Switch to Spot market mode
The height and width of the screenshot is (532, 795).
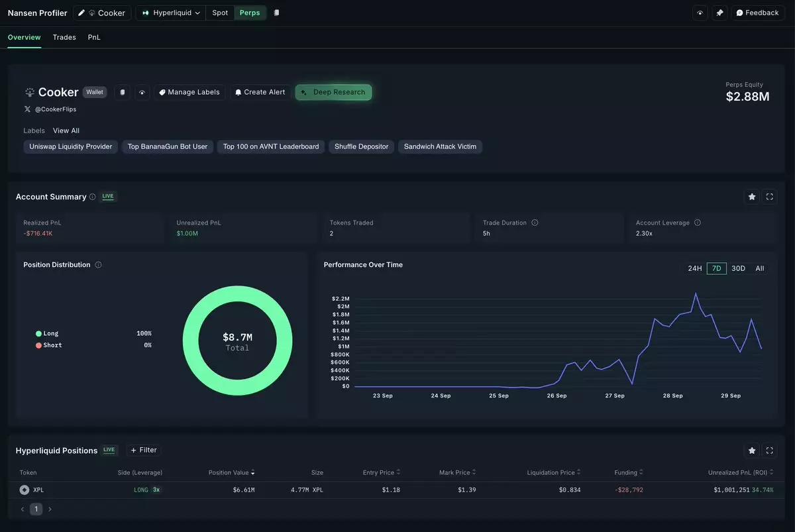pos(220,13)
